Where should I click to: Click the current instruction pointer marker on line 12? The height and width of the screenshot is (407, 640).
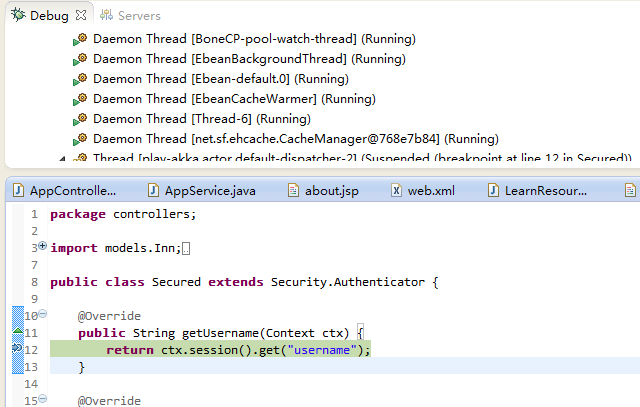(x=17, y=349)
